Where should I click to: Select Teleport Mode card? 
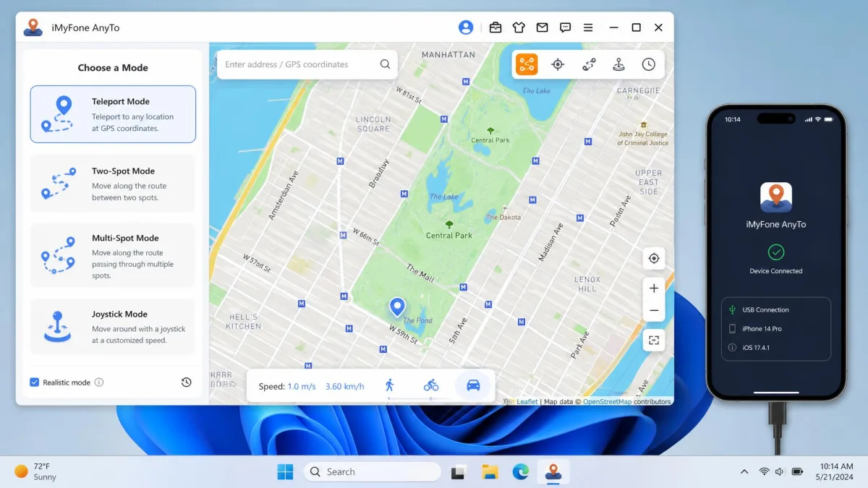click(113, 114)
